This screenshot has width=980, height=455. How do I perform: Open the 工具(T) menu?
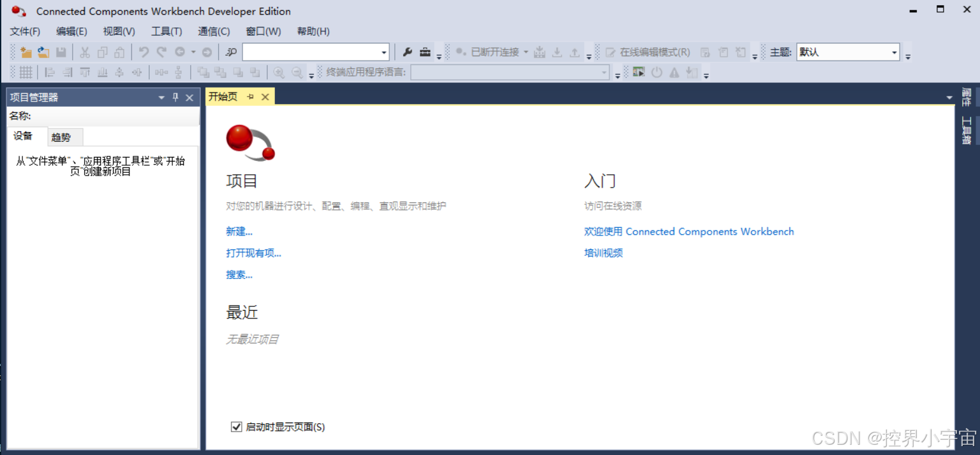coord(167,31)
